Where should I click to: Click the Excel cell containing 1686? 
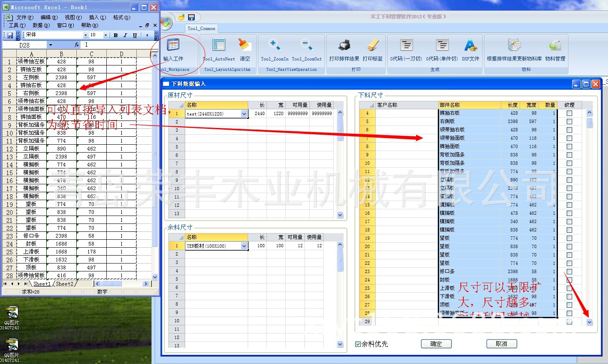pyautogui.click(x=61, y=244)
